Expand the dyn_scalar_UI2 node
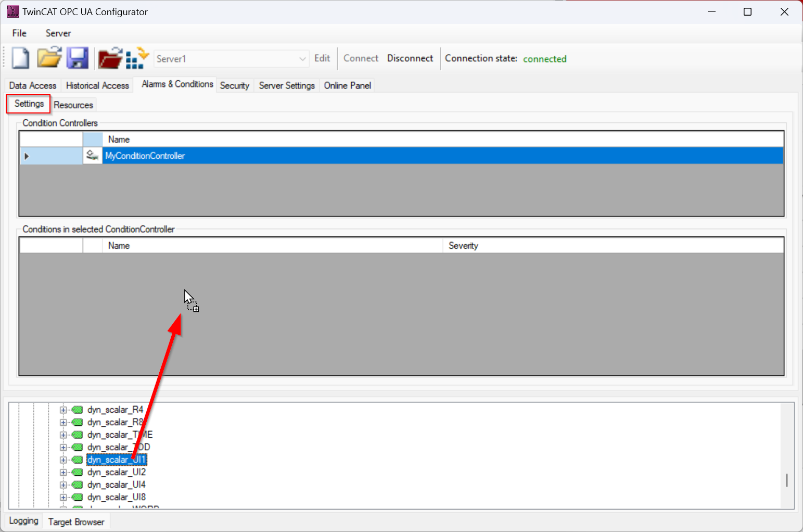 63,472
